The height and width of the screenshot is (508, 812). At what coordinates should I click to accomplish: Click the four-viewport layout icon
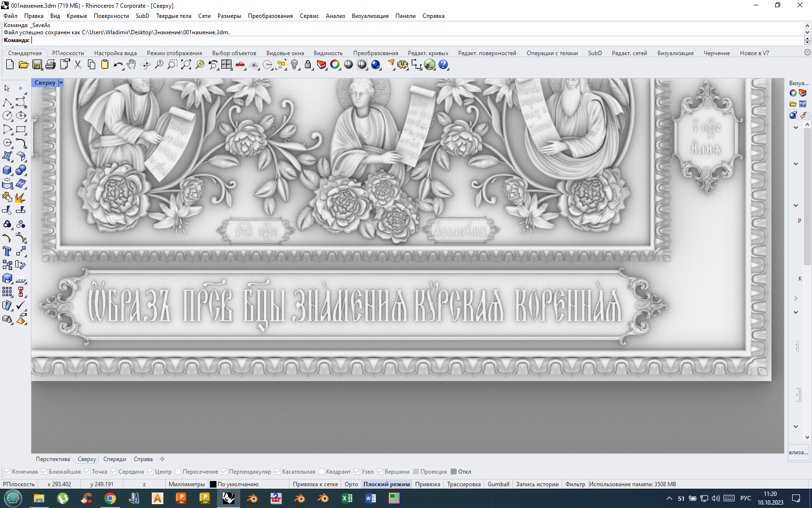(x=227, y=64)
